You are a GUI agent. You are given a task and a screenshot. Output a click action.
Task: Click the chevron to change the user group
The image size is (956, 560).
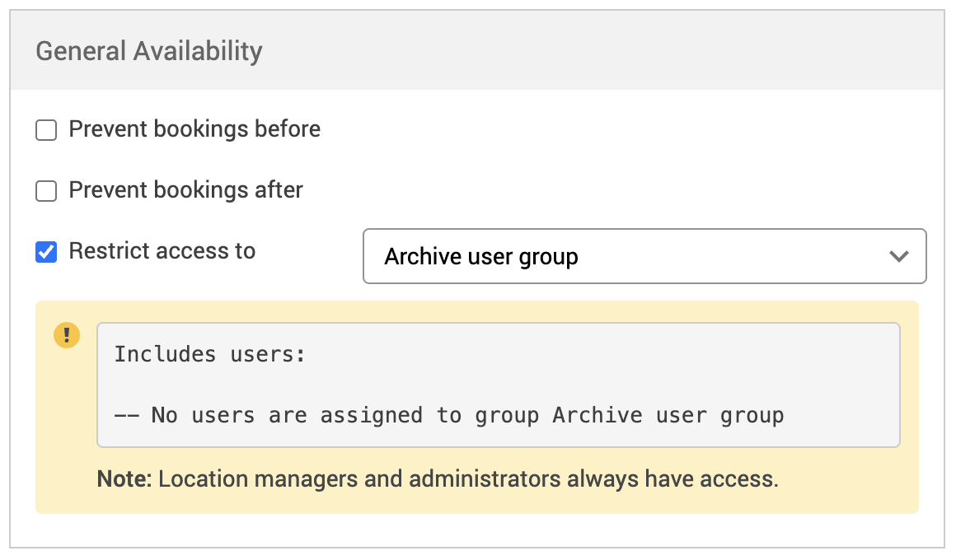(x=901, y=256)
